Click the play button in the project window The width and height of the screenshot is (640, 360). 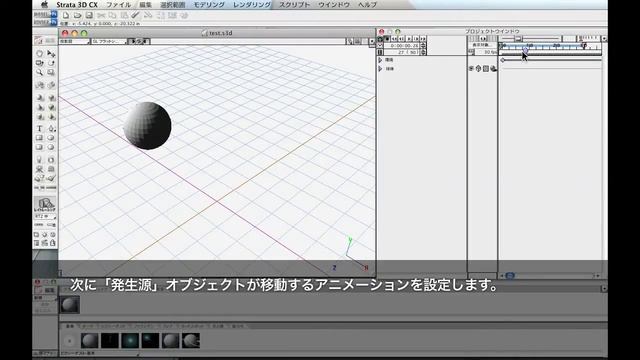409,38
